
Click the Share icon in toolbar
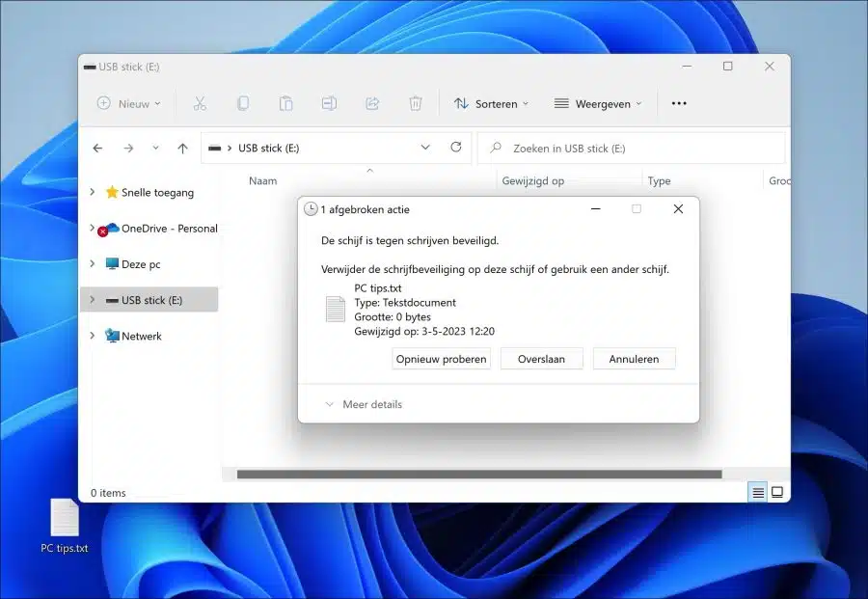[x=372, y=103]
